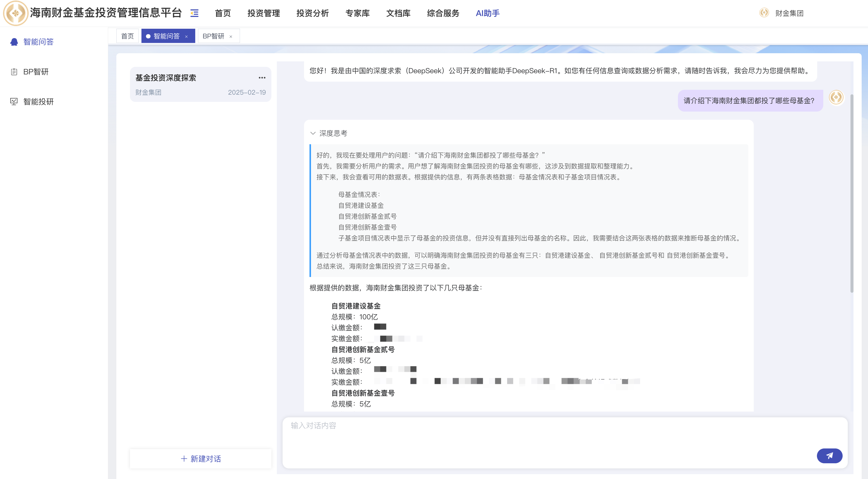Screen dimensions: 868x479
Task: Click the sidebar collapse hamburger icon
Action: pos(194,13)
